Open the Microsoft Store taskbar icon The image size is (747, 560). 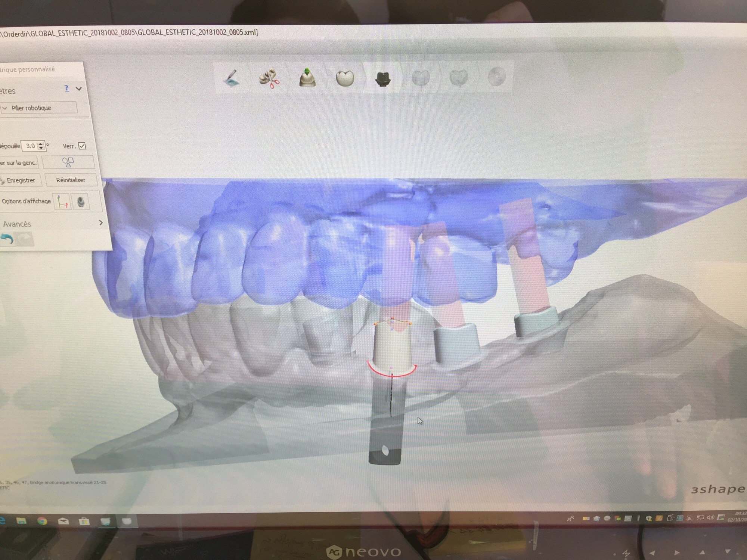tap(84, 521)
